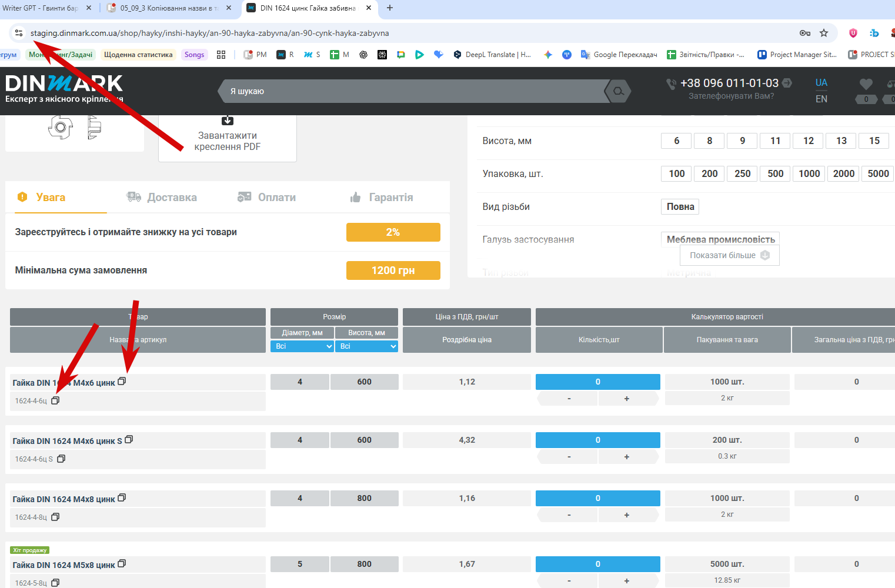The image size is (895, 588).
Task: Click the 2% registration discount badge
Action: (393, 232)
